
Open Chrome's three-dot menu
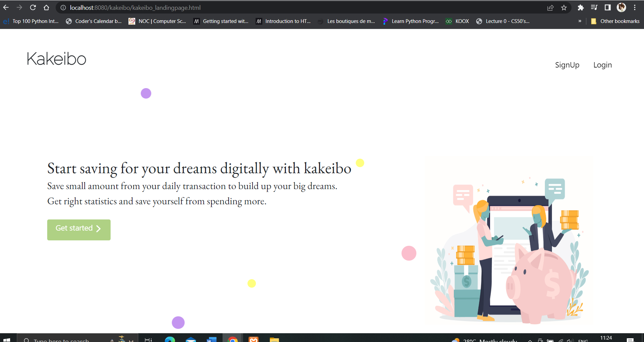[x=635, y=7]
